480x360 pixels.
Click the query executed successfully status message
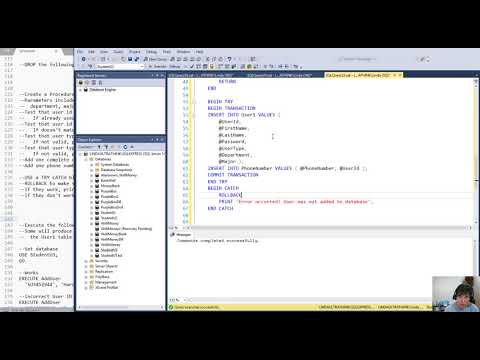(197, 307)
